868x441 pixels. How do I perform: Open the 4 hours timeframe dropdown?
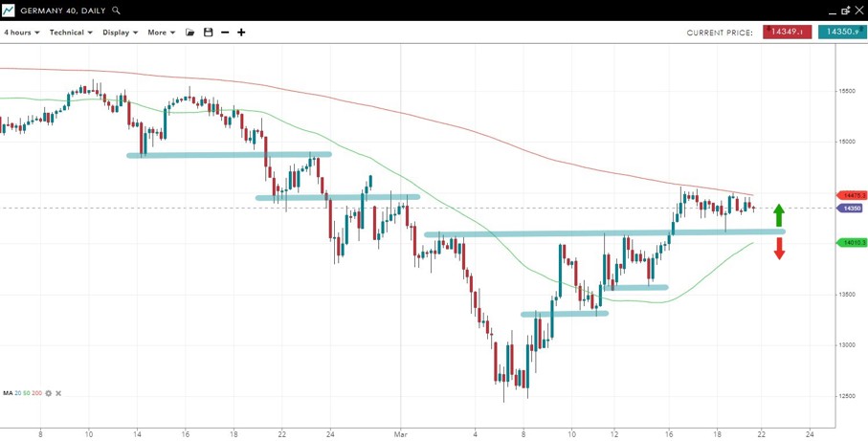coord(21,33)
